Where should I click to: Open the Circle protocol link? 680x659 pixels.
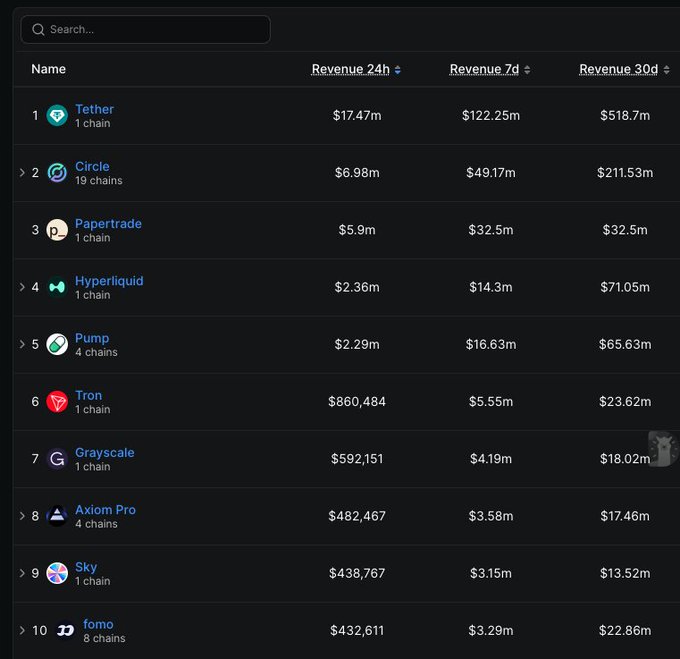(x=92, y=166)
